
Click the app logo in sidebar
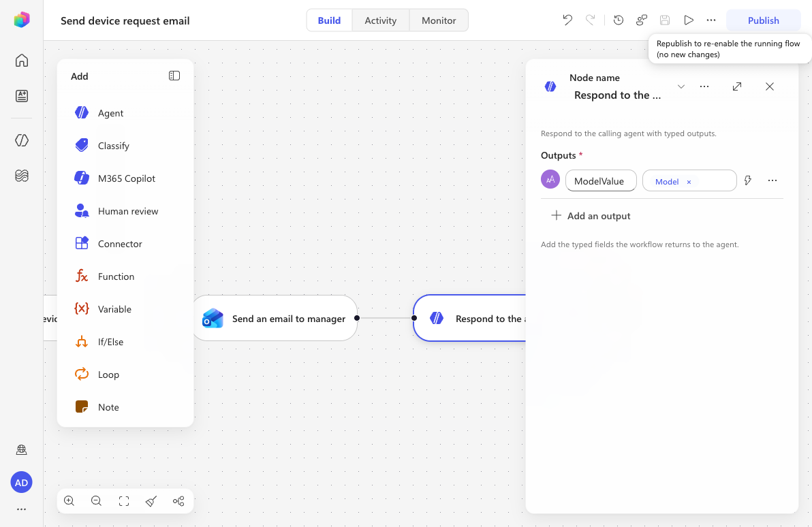coord(21,20)
